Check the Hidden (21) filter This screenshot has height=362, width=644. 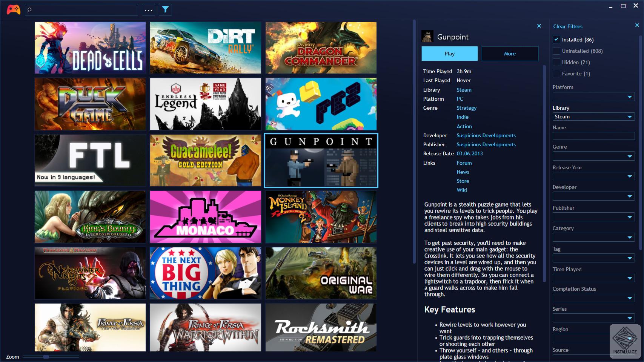[556, 62]
